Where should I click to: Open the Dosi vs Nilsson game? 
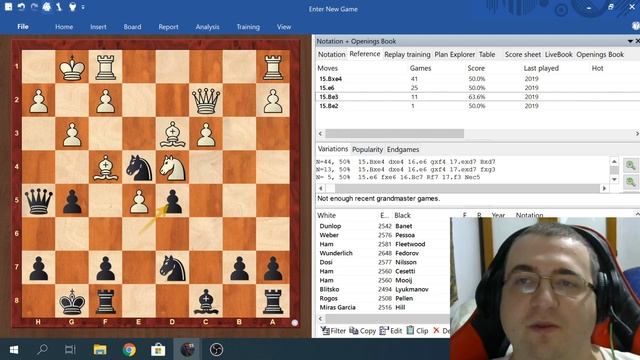point(384,262)
